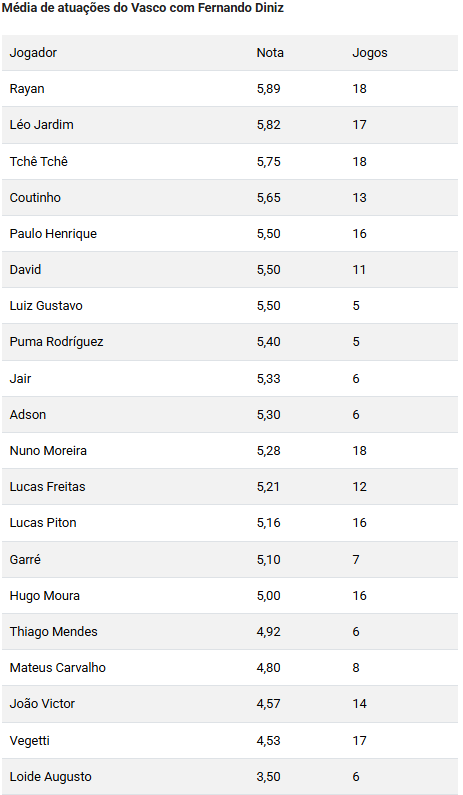Click Lucas Piton's 5,16 rating
The image size is (463, 795).
pyautogui.click(x=268, y=523)
